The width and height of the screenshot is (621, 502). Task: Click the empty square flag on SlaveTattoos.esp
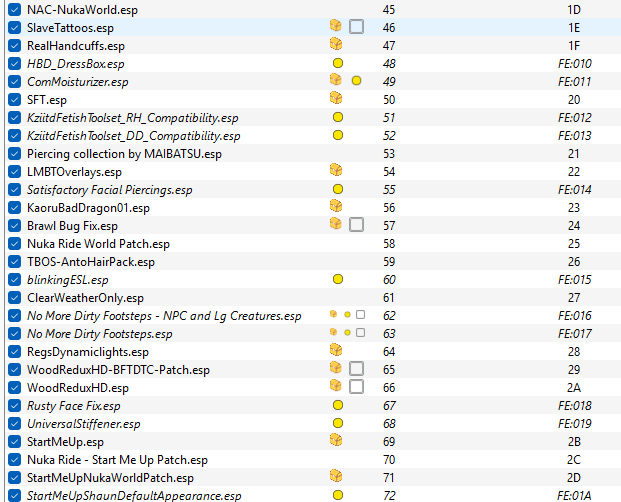(356, 27)
